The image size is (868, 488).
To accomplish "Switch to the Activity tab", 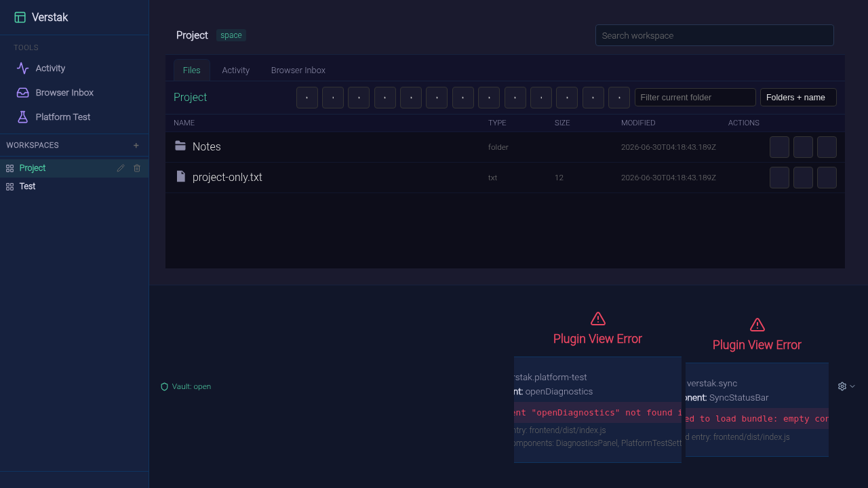I will coord(236,70).
